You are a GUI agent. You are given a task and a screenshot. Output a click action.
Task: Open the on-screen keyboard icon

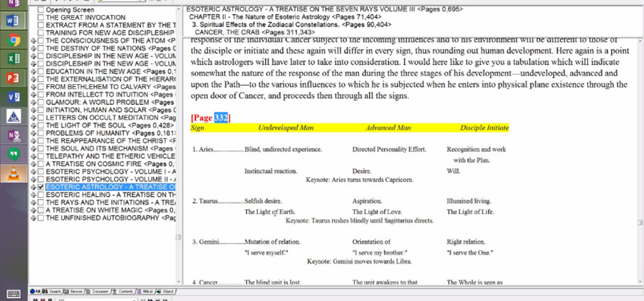pos(14,294)
